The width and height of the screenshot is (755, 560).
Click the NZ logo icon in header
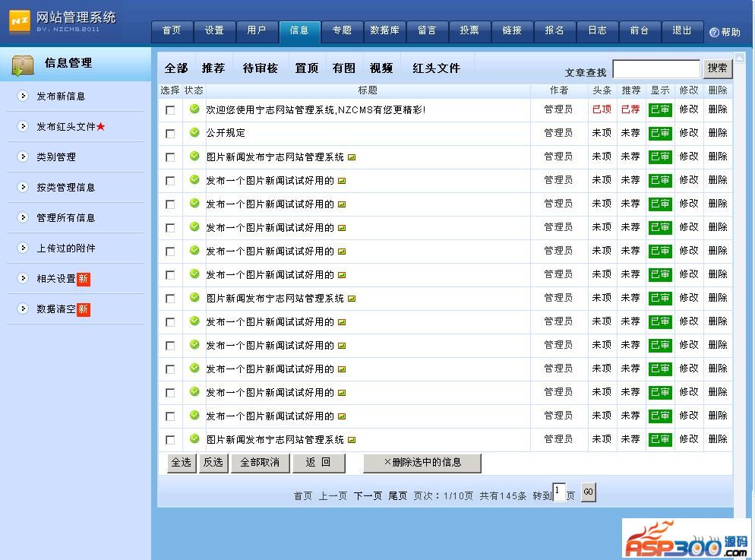[20, 21]
